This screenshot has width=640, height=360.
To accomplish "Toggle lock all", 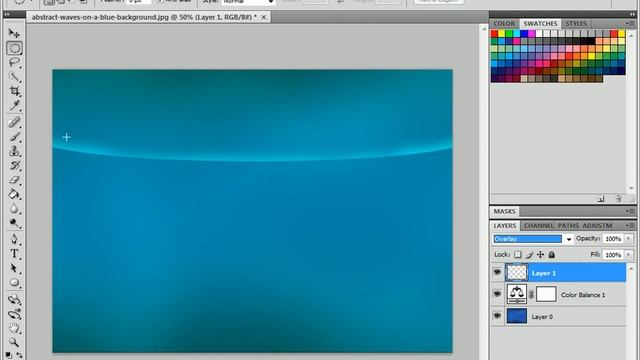I will pos(551,255).
